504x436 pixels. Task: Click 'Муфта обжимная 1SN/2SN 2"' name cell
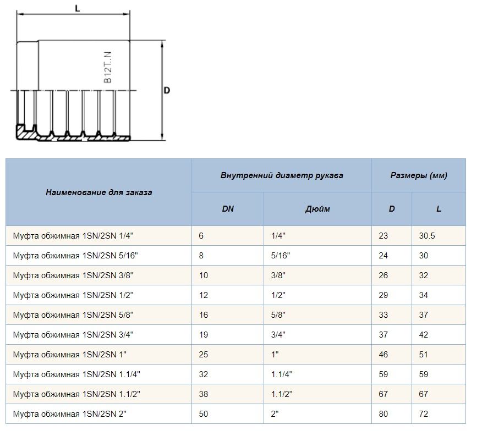[x=98, y=414]
